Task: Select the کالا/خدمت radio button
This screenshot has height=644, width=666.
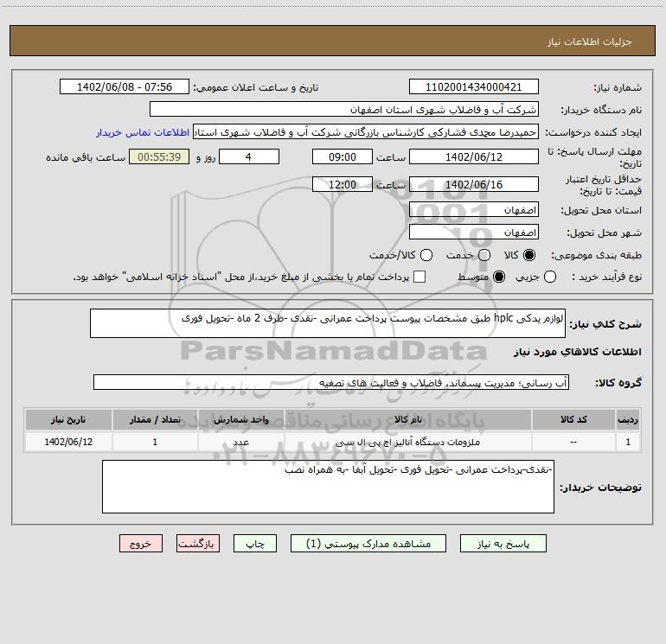Action: tap(426, 255)
